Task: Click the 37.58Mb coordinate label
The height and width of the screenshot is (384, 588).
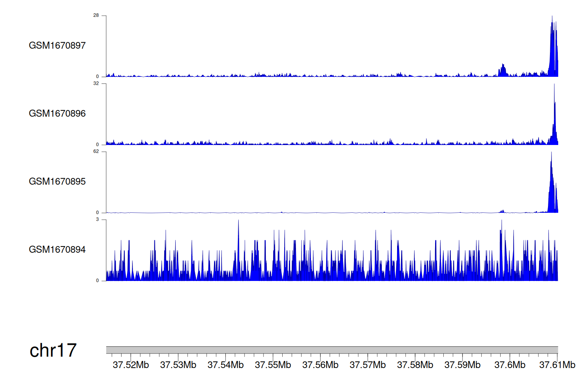Action: [x=415, y=365]
